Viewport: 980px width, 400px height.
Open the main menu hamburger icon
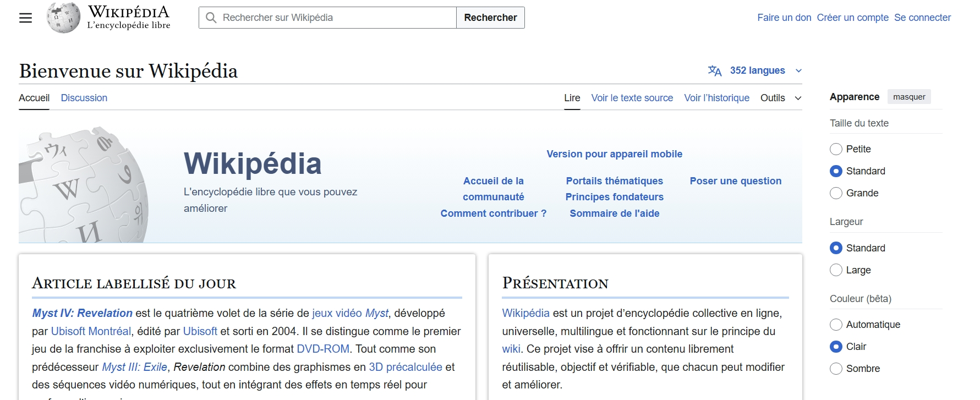coord(26,18)
